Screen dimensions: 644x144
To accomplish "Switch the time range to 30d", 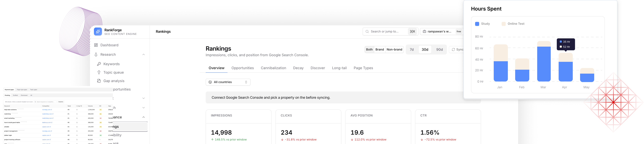I will [x=425, y=50].
